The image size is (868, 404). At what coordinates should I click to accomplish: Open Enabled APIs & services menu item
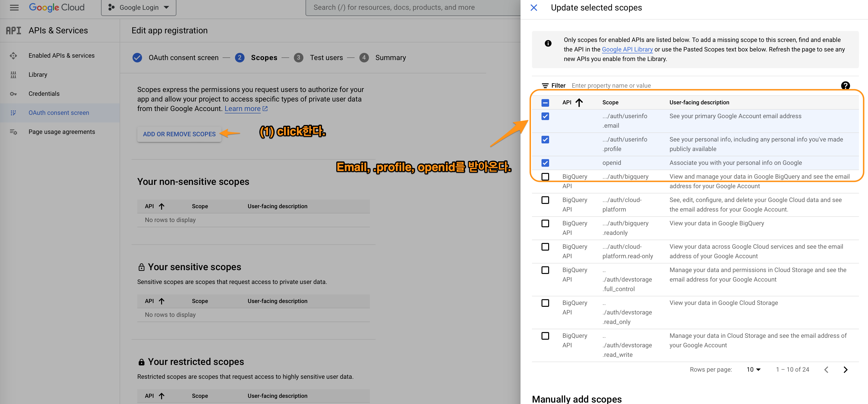61,56
